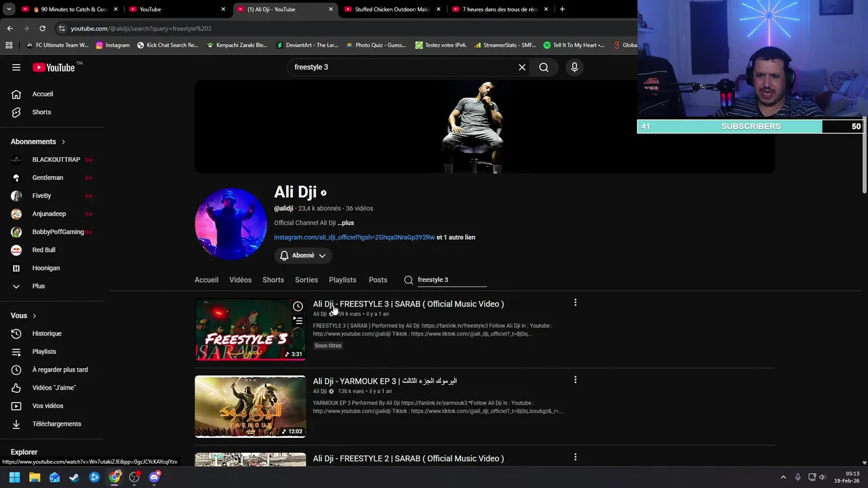
Task: Click the YARMOUK video thumbnail
Action: (x=250, y=407)
